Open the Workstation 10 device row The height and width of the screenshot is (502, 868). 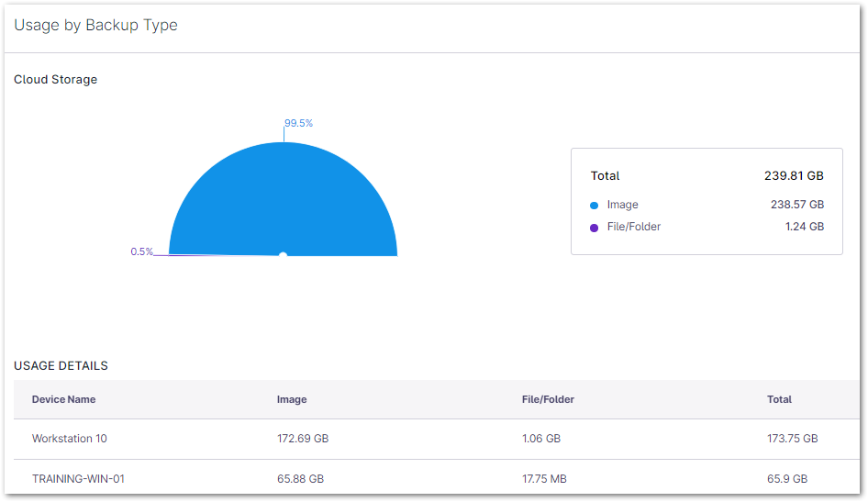click(70, 439)
